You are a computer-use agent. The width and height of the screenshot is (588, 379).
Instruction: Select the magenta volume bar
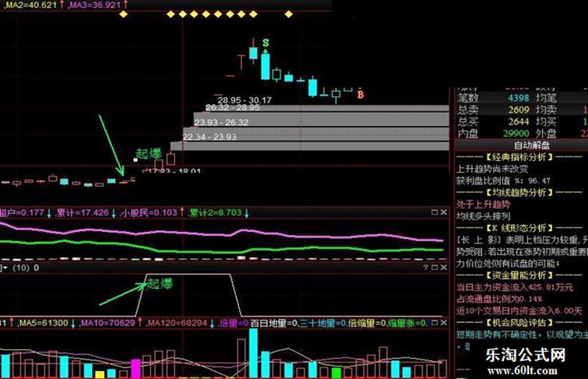pos(136,368)
